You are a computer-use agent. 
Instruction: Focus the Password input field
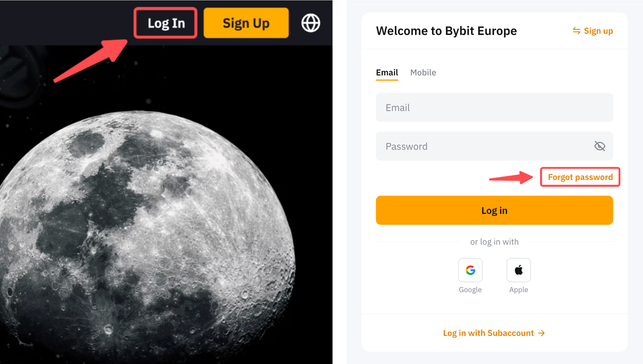pyautogui.click(x=484, y=146)
